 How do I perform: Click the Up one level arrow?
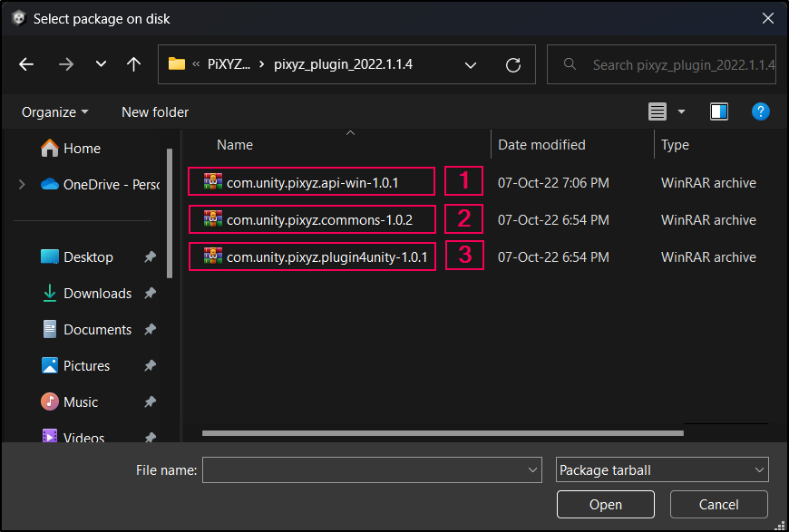134,64
